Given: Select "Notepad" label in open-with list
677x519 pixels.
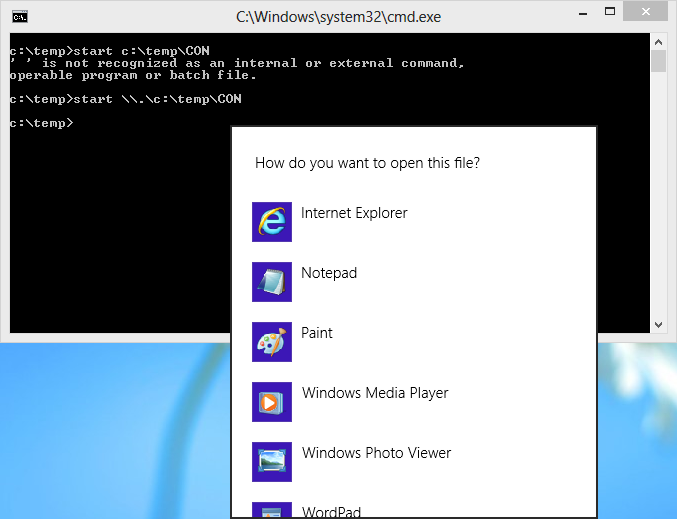Looking at the screenshot, I should (329, 273).
